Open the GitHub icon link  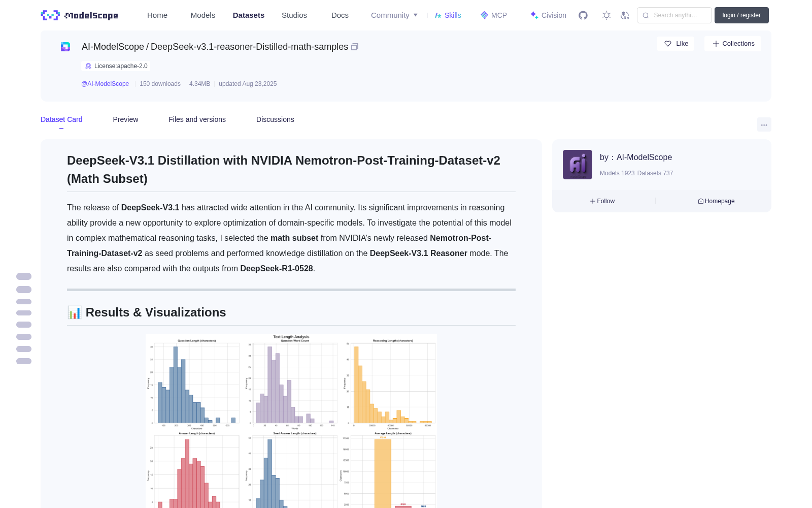click(x=583, y=15)
